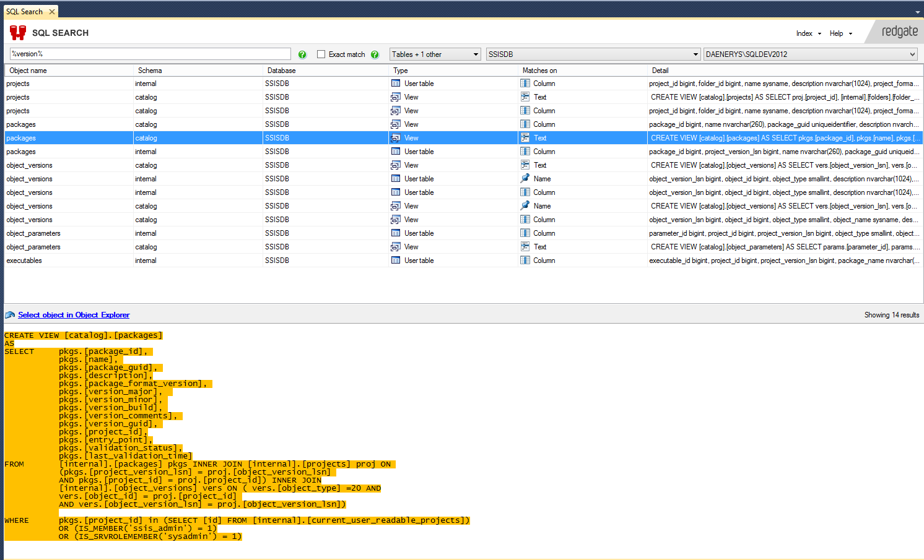Click detail starting 'executable_id bigint'

[x=784, y=261]
